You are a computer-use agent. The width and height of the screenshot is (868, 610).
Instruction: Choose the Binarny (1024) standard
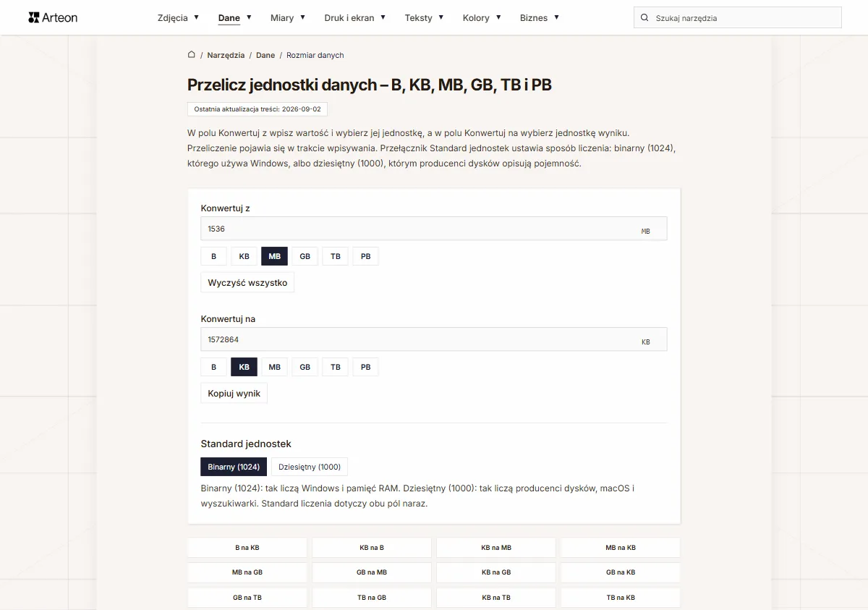[234, 467]
